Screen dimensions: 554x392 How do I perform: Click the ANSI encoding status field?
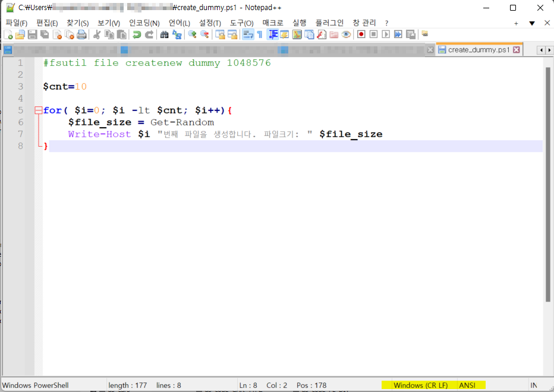(x=467, y=385)
